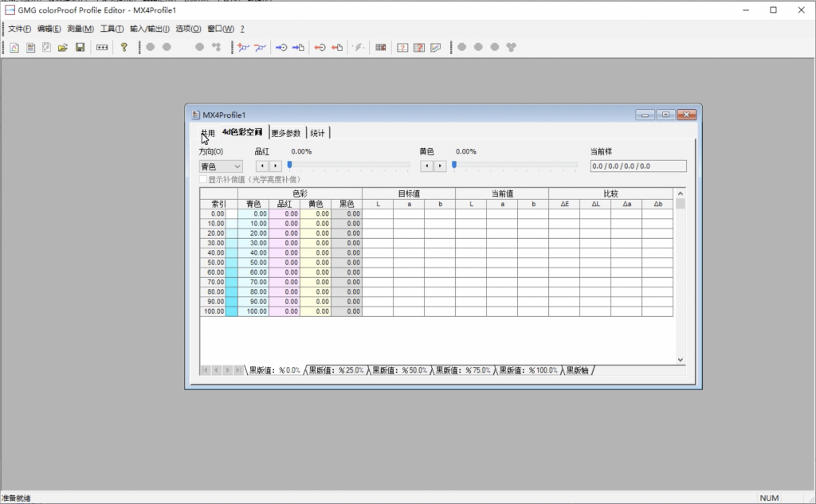The image size is (816, 504).
Task: Click the 索引 cell 70.00
Action: click(213, 282)
